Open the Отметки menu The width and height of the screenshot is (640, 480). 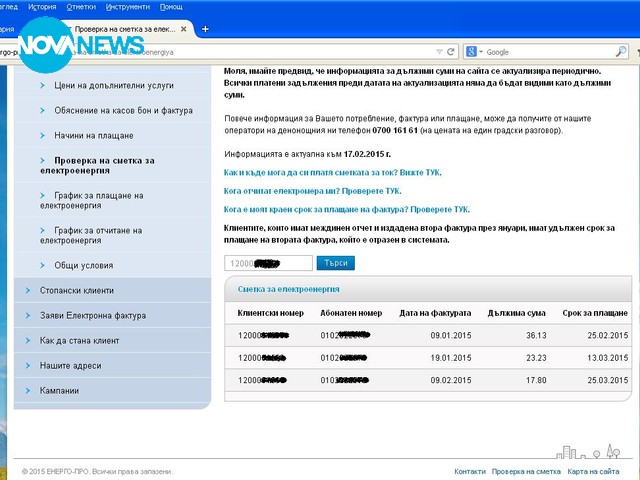tap(82, 6)
